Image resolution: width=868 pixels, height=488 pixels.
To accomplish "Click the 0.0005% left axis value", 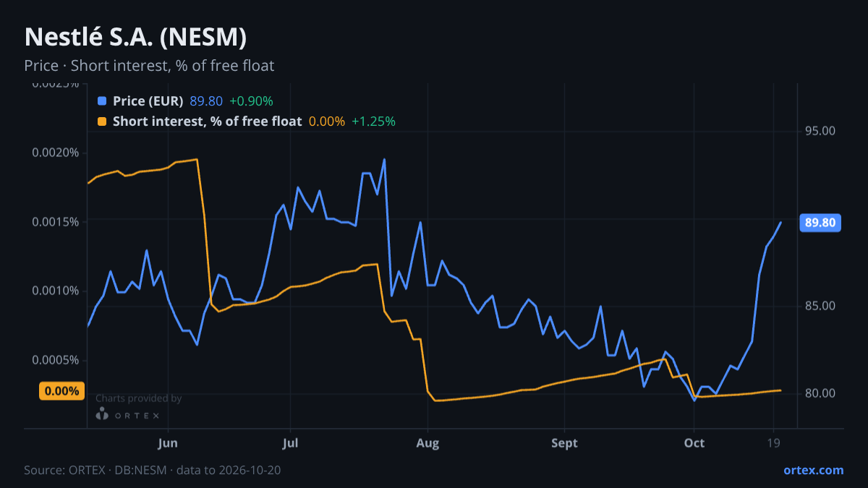I will tap(55, 360).
